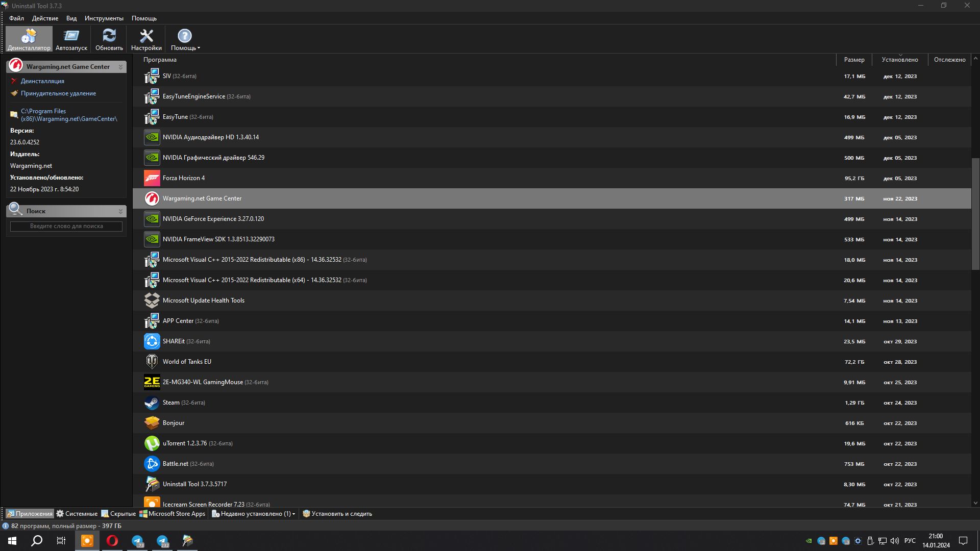
Task: Select the World of Tanks EU icon
Action: (152, 362)
